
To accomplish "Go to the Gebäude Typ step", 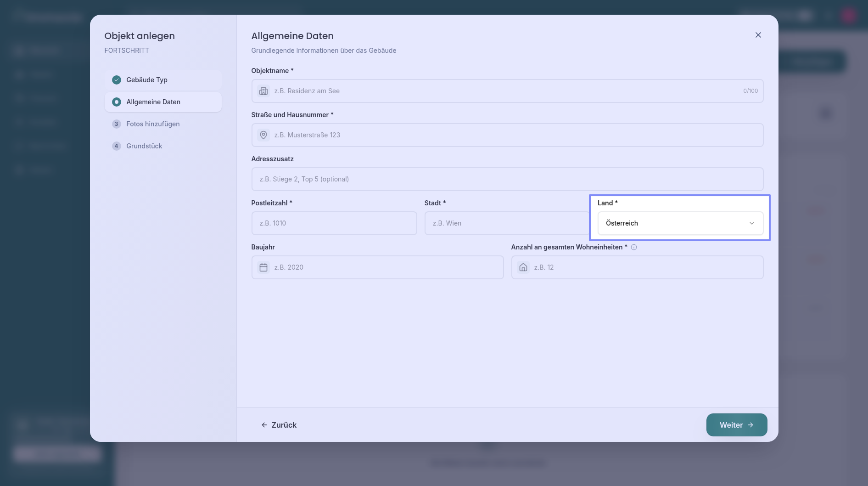I will (x=147, y=80).
